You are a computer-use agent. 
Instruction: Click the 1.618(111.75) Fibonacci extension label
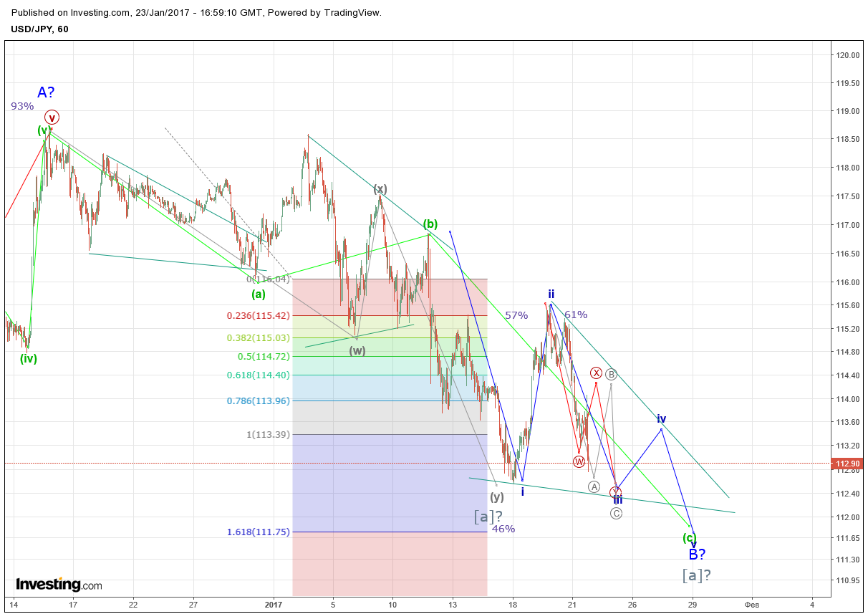(258, 532)
